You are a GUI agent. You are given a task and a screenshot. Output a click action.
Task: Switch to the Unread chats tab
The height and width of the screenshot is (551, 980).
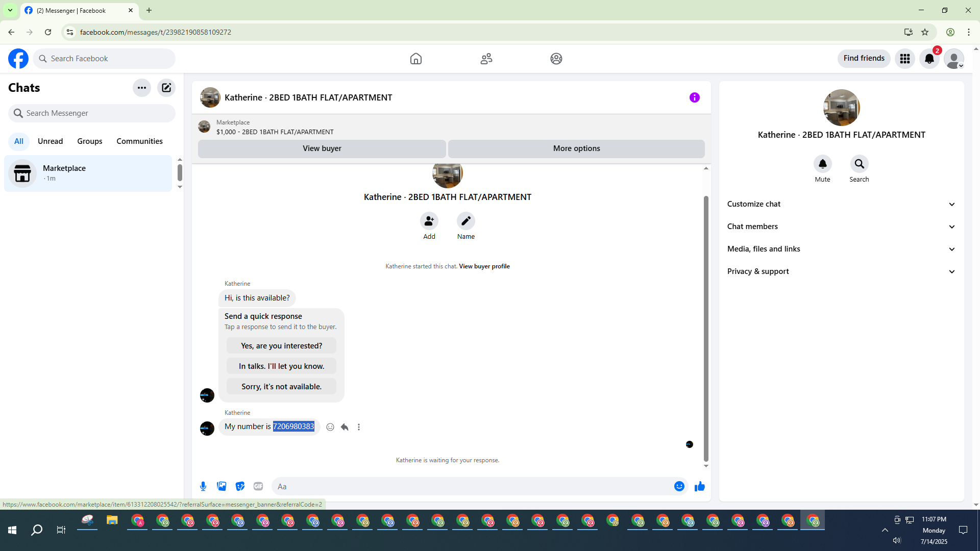pyautogui.click(x=50, y=141)
